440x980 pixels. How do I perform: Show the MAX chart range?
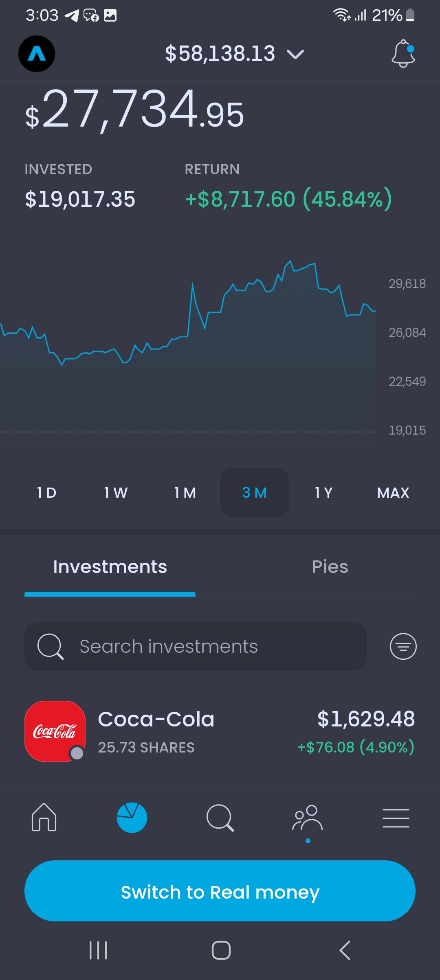(x=393, y=492)
